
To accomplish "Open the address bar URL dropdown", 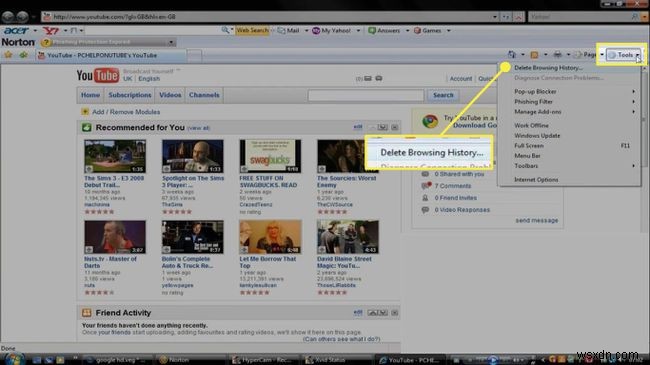I will coord(495,17).
